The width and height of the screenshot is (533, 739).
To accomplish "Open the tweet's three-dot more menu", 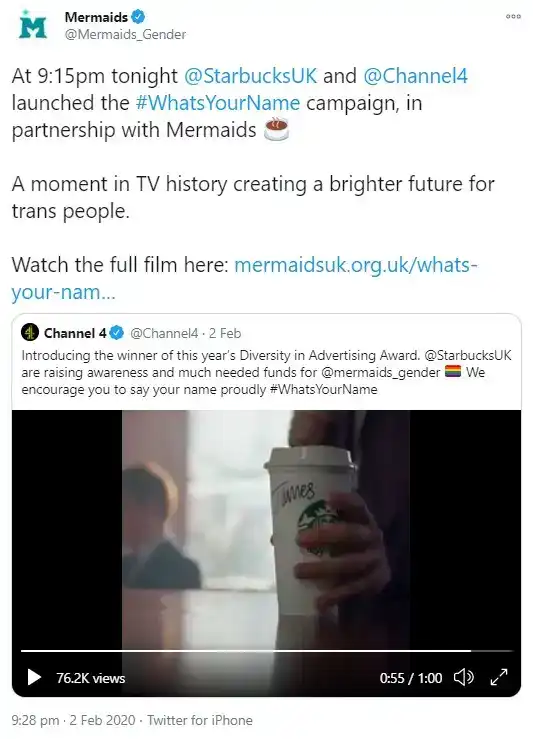I will pos(513,16).
